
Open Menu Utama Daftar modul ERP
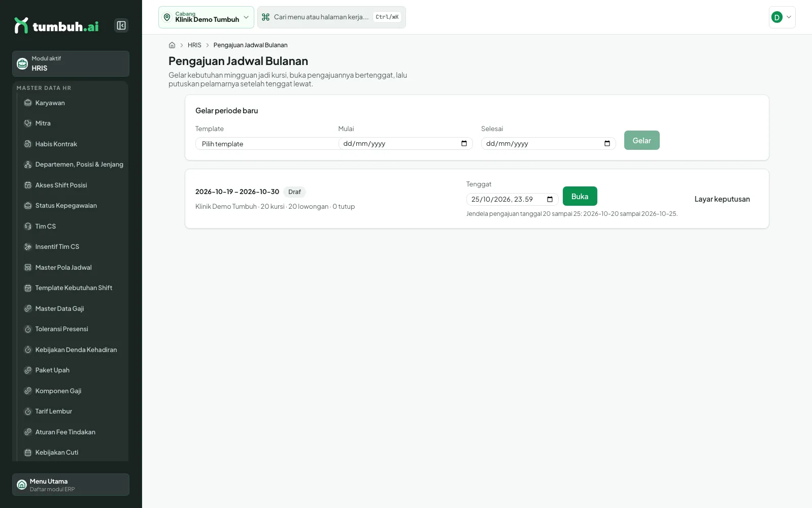[71, 485]
